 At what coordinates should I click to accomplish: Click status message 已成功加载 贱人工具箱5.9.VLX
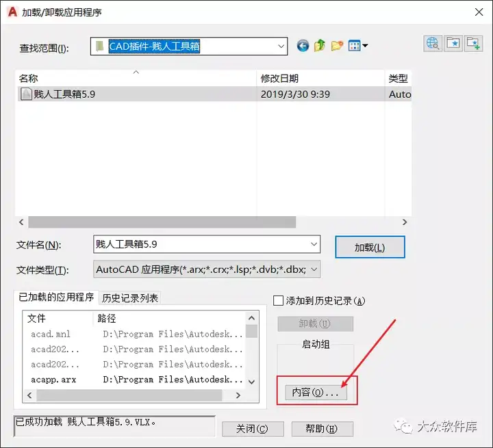[86, 422]
